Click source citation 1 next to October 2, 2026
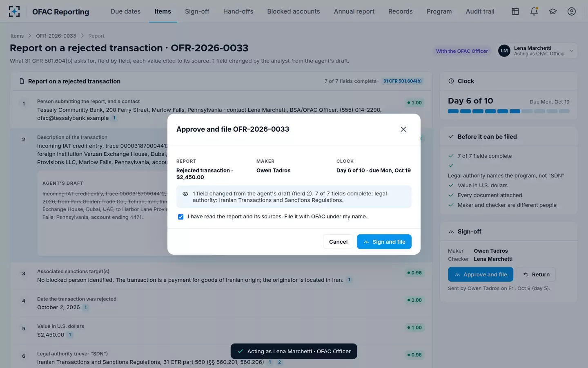This screenshot has width=588, height=368. pyautogui.click(x=86, y=307)
